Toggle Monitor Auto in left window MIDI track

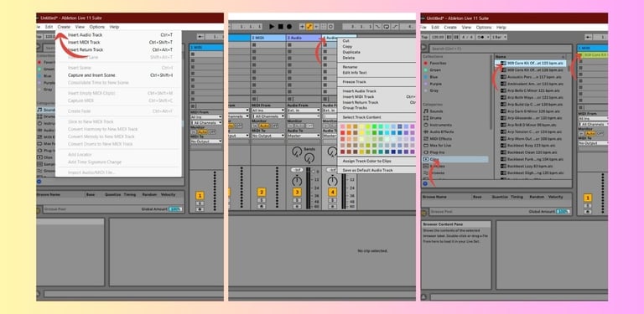pyautogui.click(x=202, y=132)
